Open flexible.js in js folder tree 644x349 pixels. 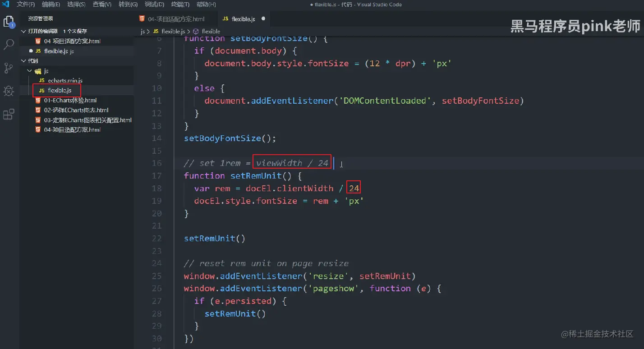(x=60, y=90)
